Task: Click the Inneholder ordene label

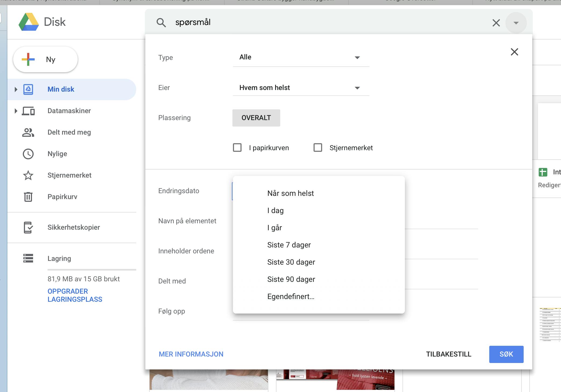Action: point(186,251)
